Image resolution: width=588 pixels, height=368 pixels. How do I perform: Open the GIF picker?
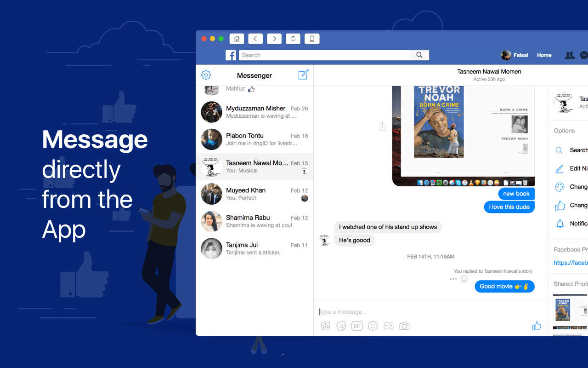[357, 326]
